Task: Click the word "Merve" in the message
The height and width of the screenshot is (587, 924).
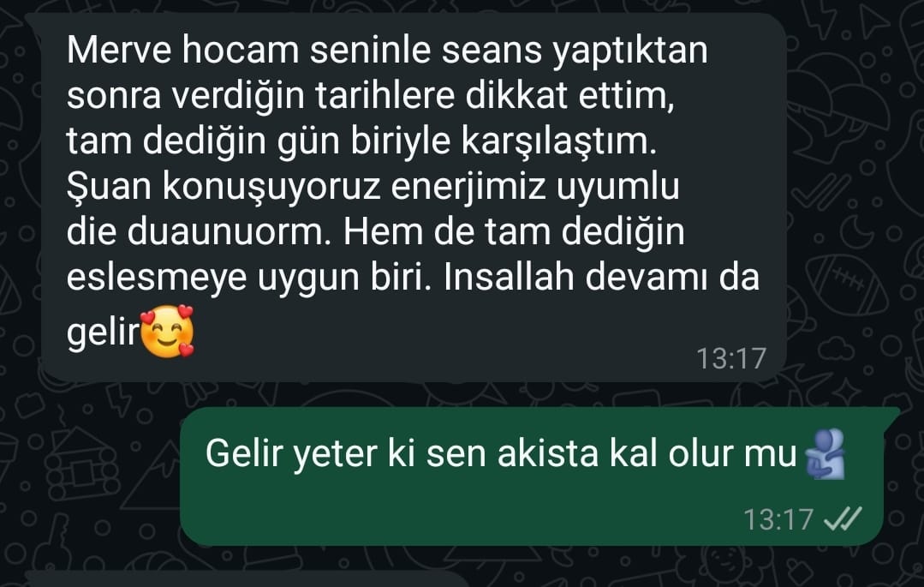Action: click(119, 50)
